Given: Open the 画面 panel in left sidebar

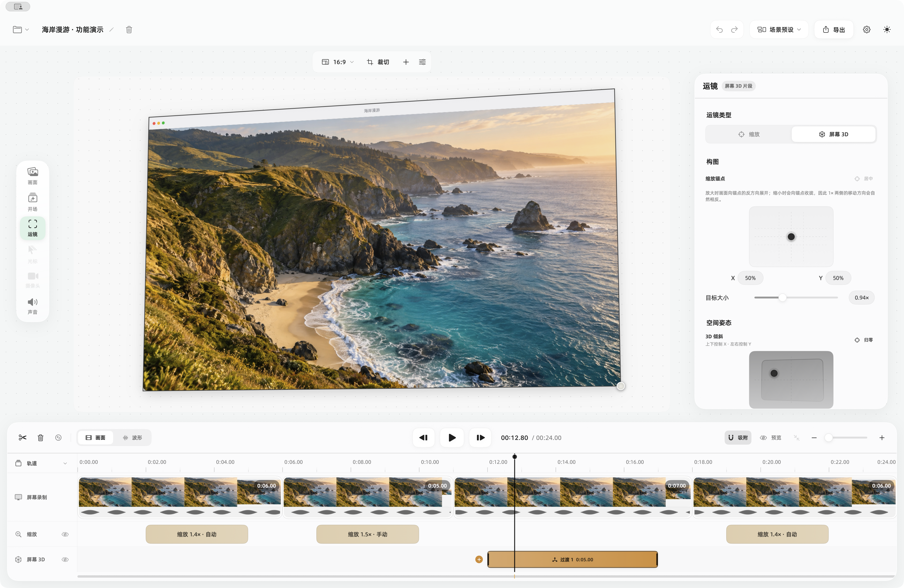Looking at the screenshot, I should pyautogui.click(x=33, y=176).
